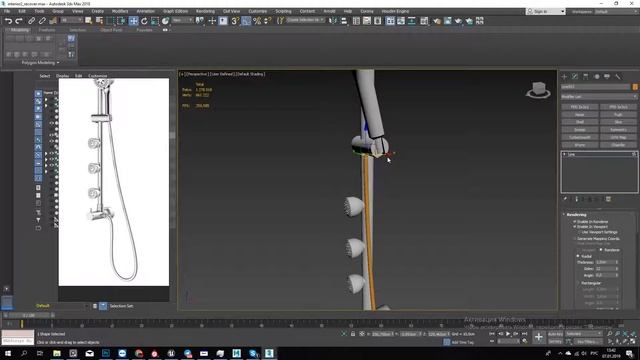640x360 pixels.
Task: Activate the Select and Rotate tool
Action: pos(144,21)
